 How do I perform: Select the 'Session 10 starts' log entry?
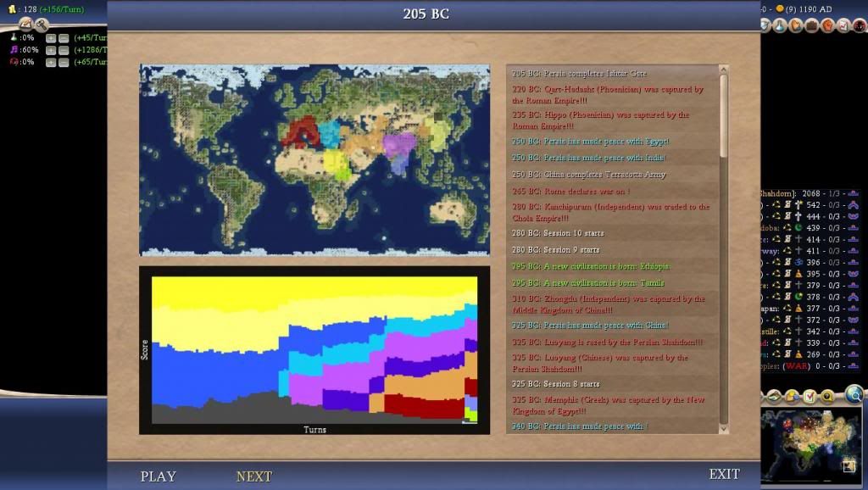(x=613, y=233)
